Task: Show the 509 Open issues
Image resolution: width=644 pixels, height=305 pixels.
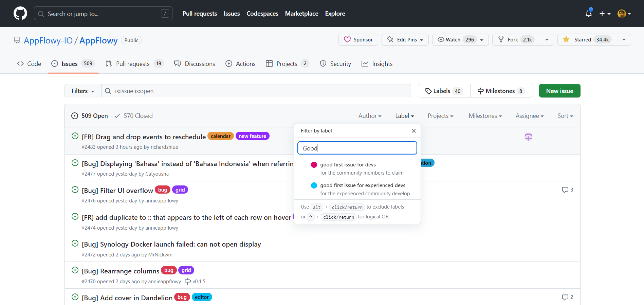Action: pos(90,116)
